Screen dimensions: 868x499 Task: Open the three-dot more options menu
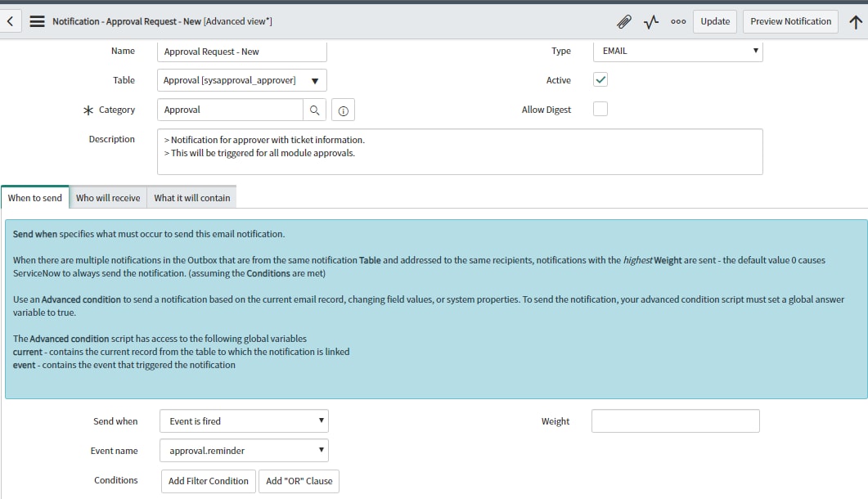click(678, 21)
